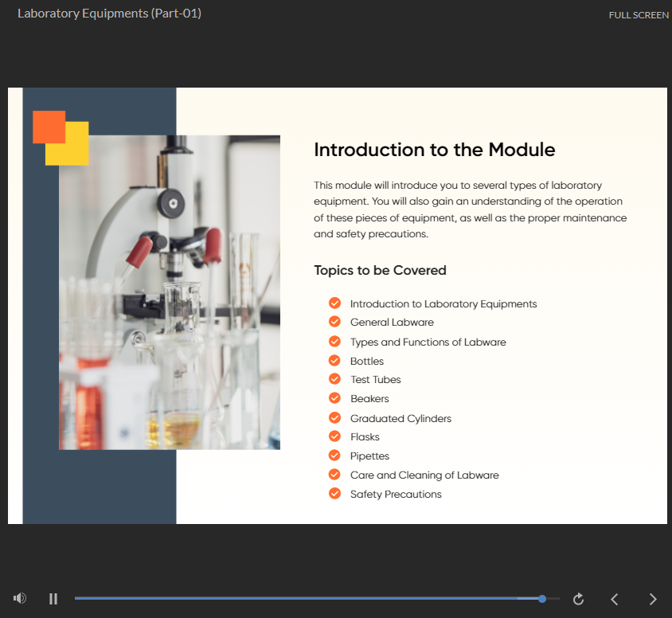
Task: Click the module introduction paragraph
Action: (470, 209)
